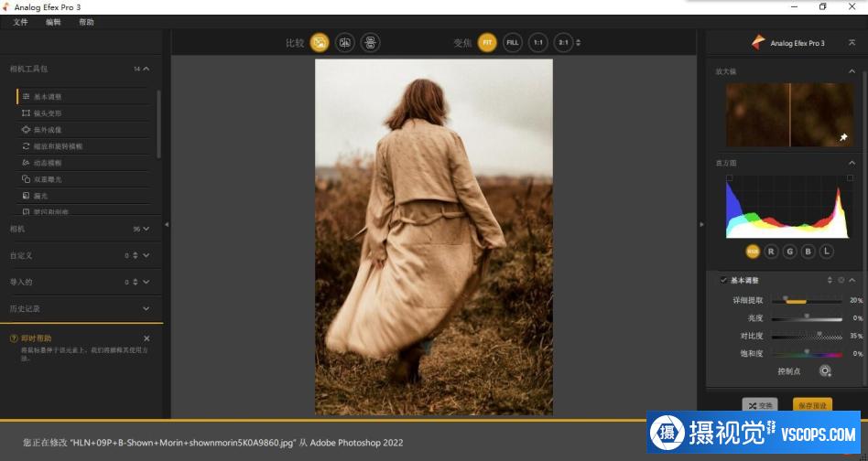Screen dimensions: 868x461
Task: Select 缩放和旋转模糊 in the tool list
Action: click(x=58, y=146)
